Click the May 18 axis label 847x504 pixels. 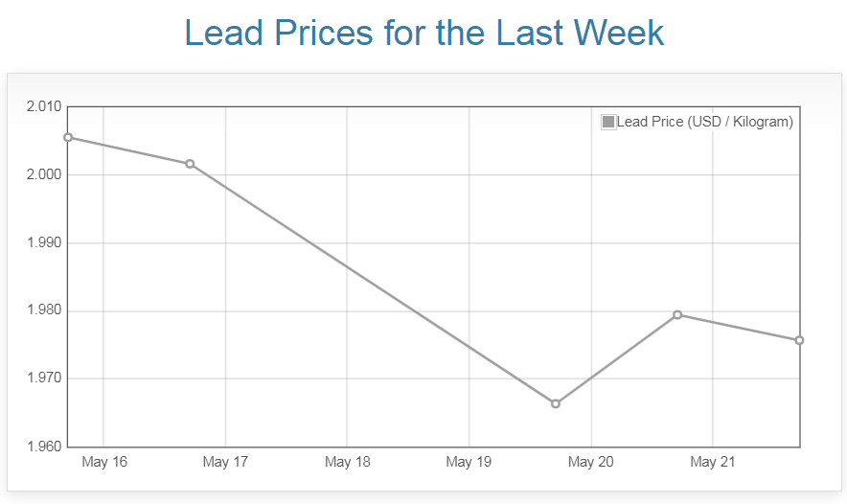click(347, 462)
